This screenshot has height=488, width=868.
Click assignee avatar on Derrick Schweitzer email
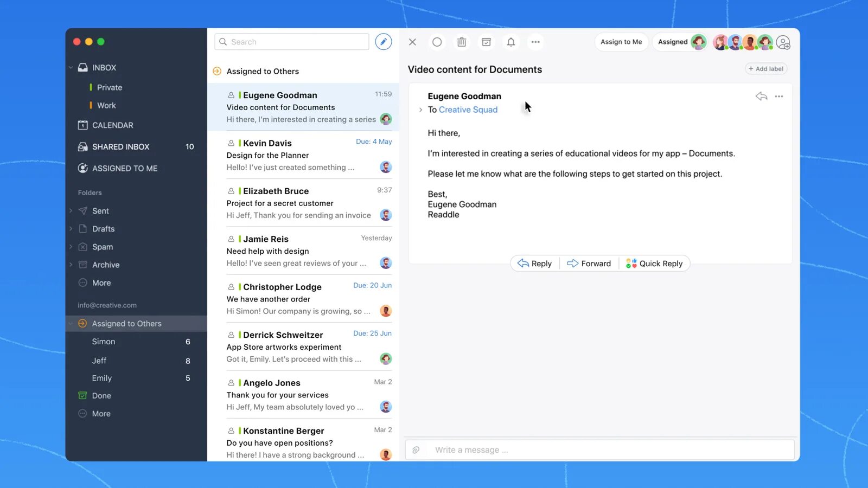(386, 358)
